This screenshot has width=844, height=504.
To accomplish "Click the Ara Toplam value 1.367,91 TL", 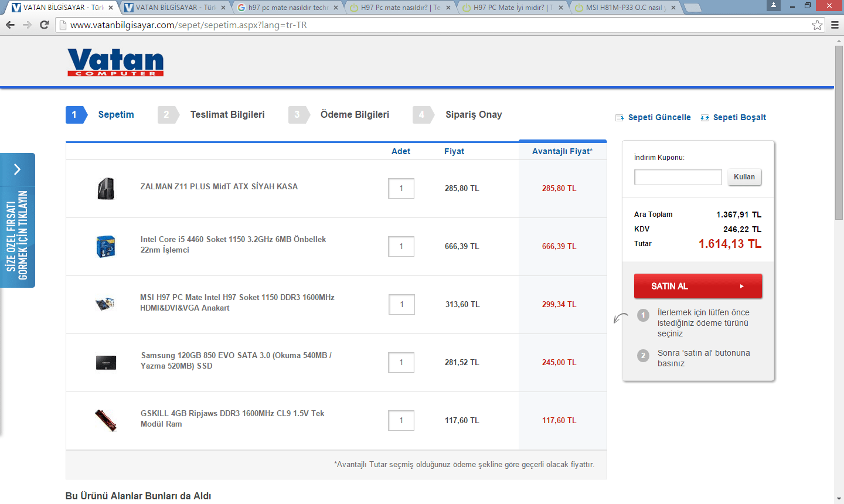I will point(739,214).
